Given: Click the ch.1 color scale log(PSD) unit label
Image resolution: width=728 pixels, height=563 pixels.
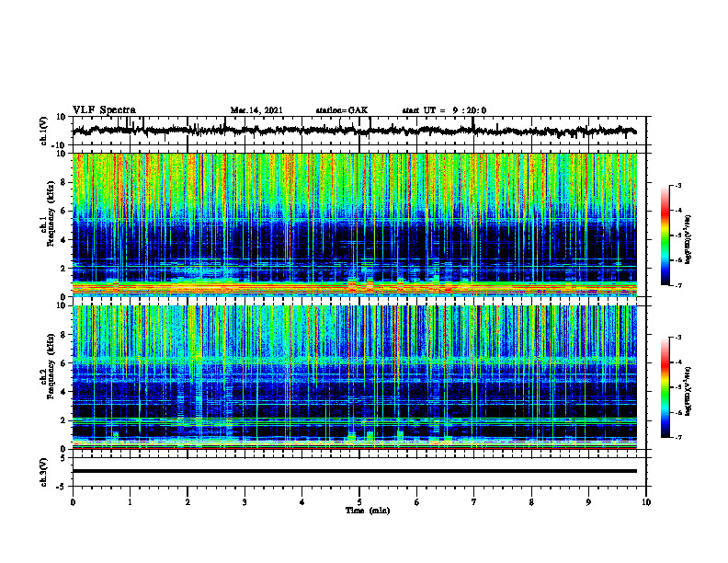Looking at the screenshot, I should (688, 239).
